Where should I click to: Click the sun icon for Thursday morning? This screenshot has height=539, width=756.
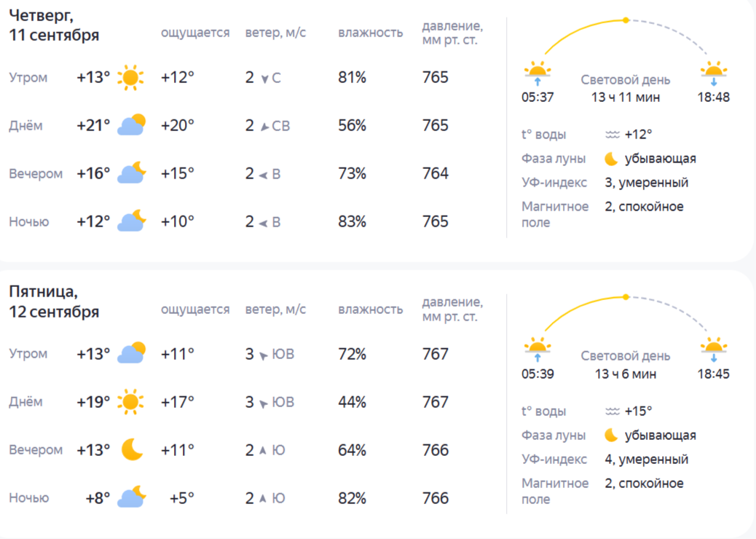[130, 78]
